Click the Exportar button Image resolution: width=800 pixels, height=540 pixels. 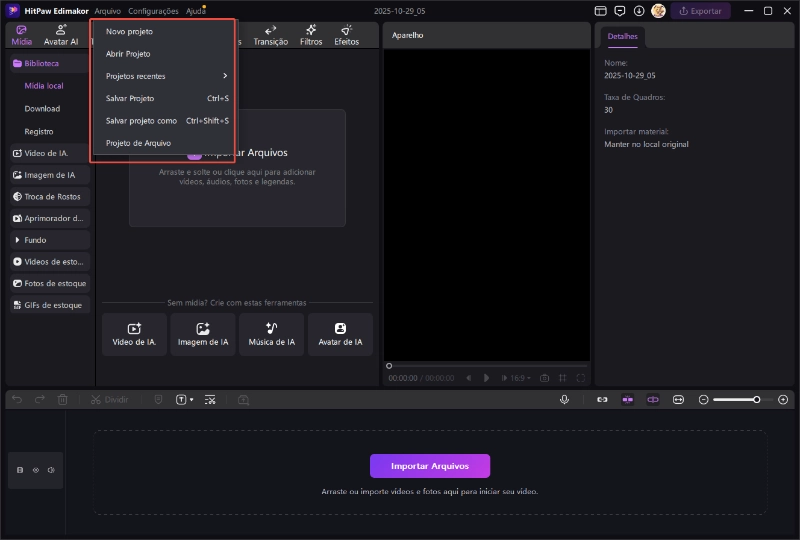[700, 11]
